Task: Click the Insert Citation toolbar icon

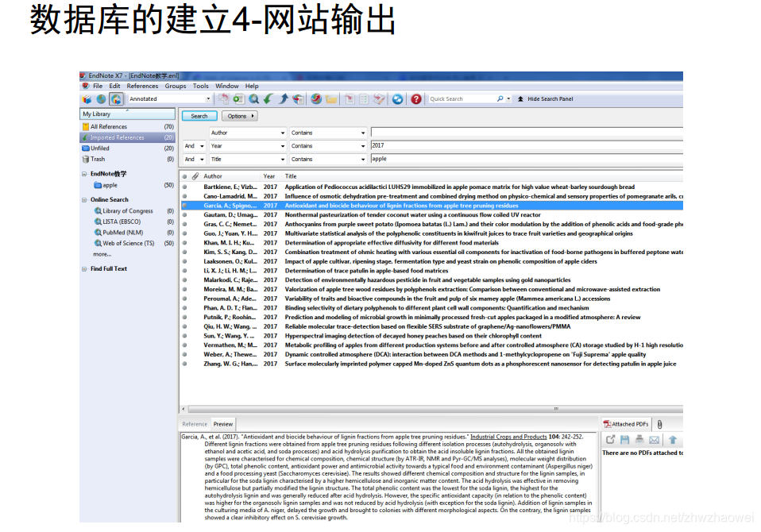Action: pos(349,99)
